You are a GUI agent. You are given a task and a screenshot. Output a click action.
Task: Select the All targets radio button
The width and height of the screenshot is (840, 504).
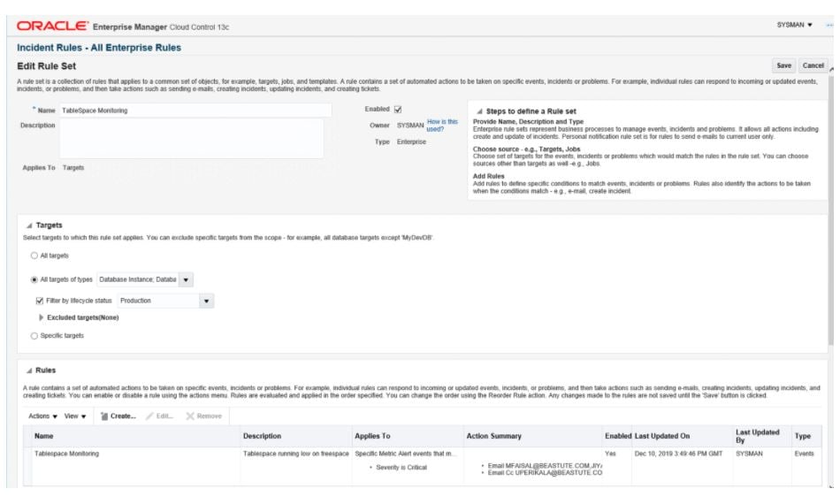34,256
